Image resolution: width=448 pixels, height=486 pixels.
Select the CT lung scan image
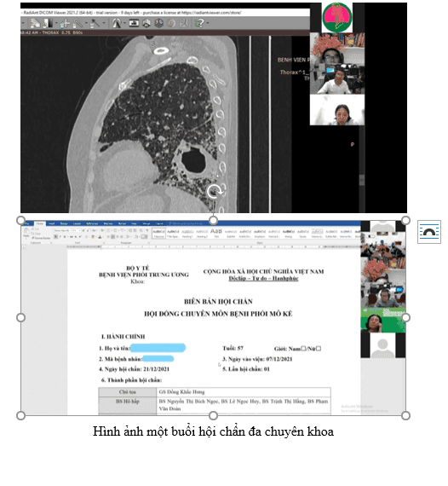click(x=214, y=108)
